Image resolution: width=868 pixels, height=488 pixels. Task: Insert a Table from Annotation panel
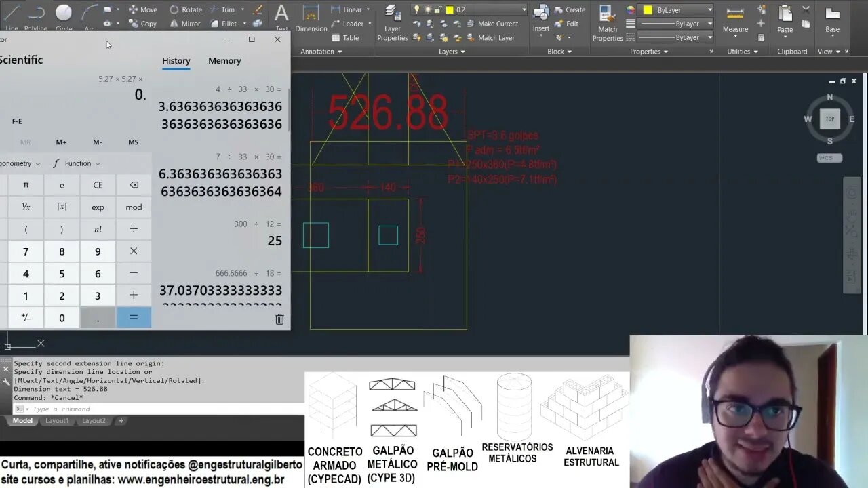coord(345,37)
